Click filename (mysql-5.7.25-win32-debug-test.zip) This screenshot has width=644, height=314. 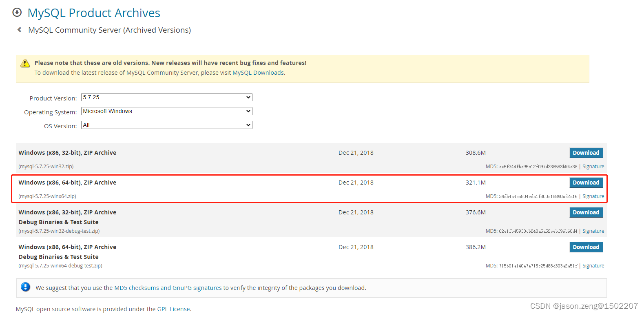coord(59,231)
